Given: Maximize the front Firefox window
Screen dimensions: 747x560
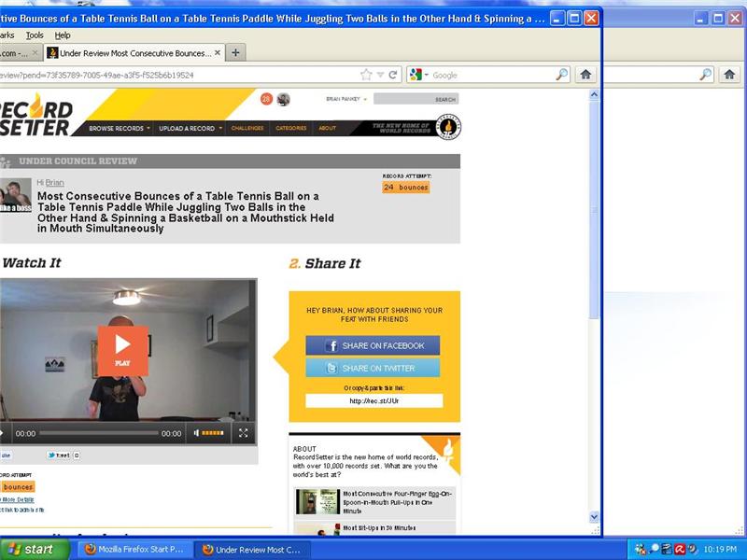Looking at the screenshot, I should click(574, 19).
